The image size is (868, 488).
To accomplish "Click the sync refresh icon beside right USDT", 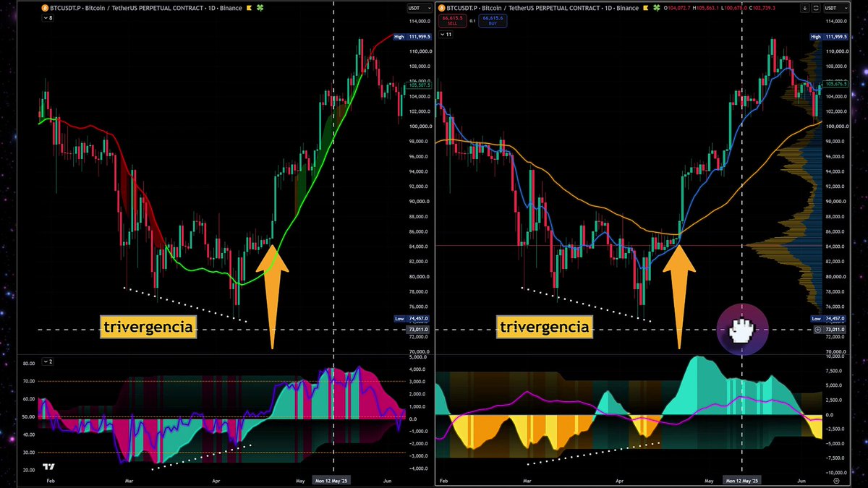I will click(816, 8).
